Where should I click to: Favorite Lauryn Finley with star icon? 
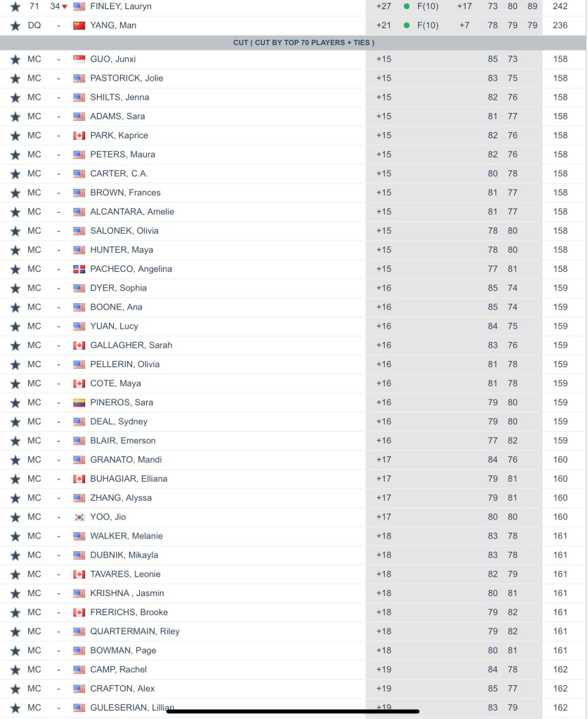[15, 6]
